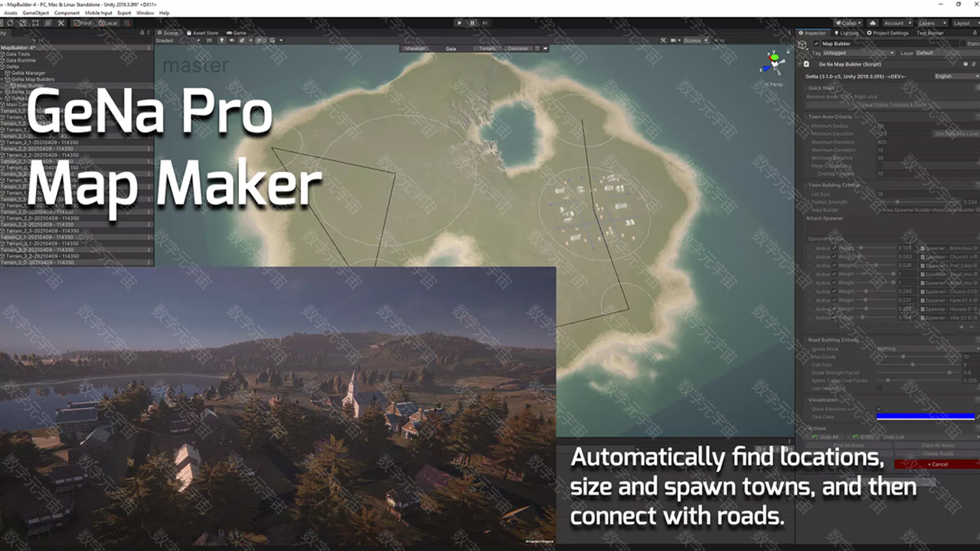
Task: Click the GameObject cube icon in the Inspector
Action: (x=802, y=44)
